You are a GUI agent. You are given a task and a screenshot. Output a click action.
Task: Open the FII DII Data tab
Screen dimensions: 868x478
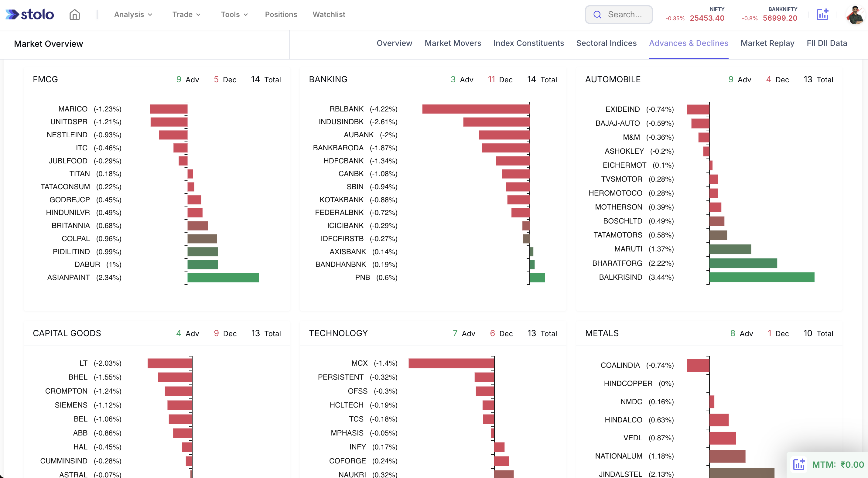coord(827,43)
